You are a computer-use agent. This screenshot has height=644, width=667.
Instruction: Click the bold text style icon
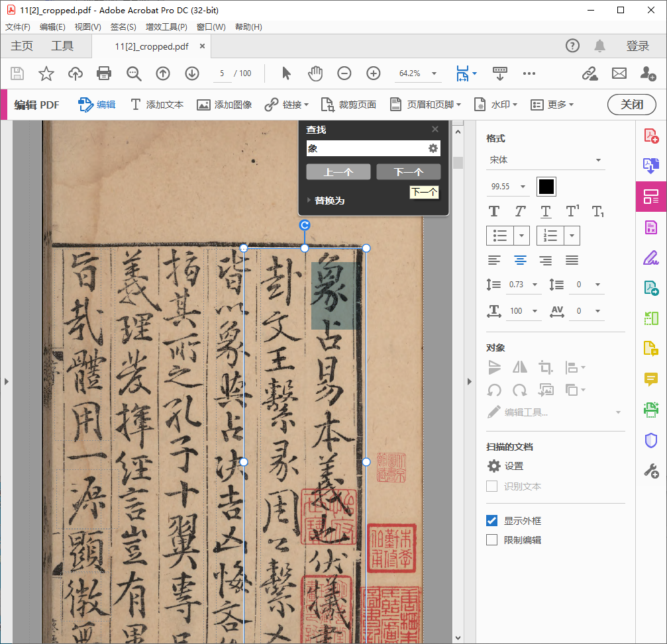click(x=494, y=212)
